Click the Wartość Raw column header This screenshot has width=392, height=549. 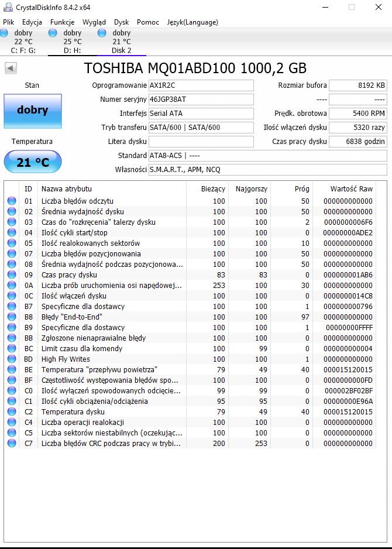tap(352, 189)
